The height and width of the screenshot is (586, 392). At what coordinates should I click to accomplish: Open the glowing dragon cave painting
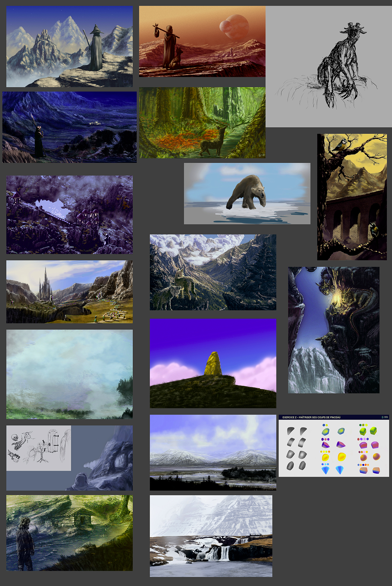tap(334, 330)
